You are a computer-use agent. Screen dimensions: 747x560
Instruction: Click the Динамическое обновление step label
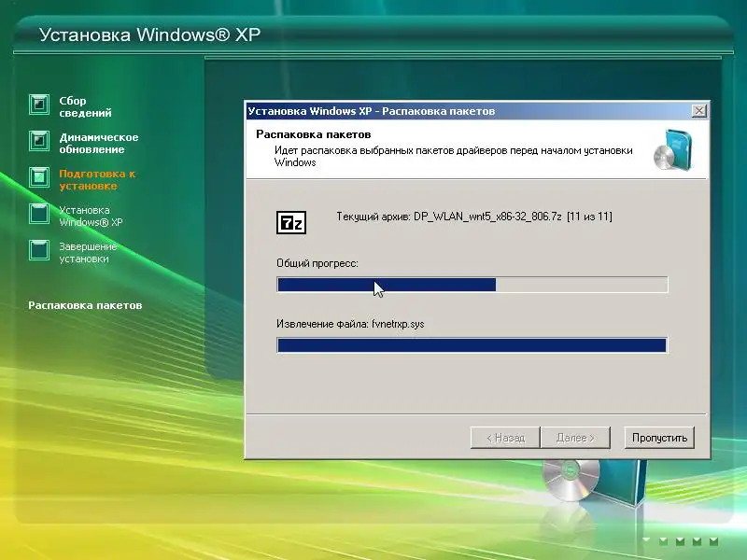coord(99,144)
